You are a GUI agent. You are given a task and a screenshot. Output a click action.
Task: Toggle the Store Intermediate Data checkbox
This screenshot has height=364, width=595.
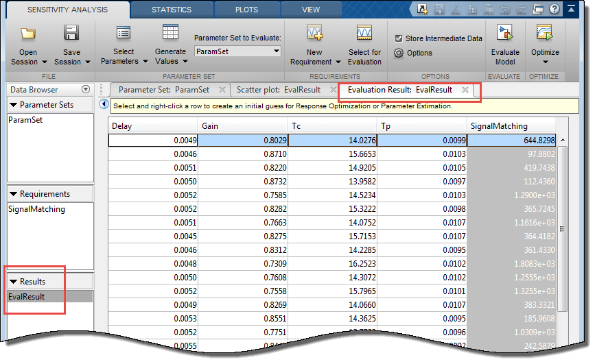click(x=399, y=38)
